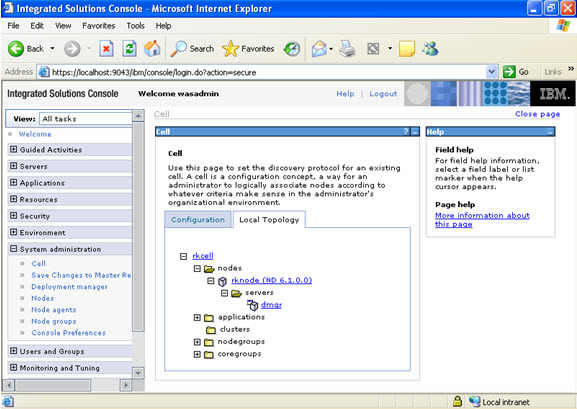Click the Help link in console banner

(x=345, y=94)
